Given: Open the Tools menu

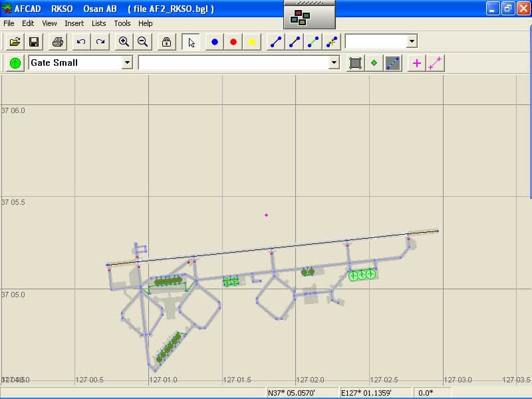Looking at the screenshot, I should (122, 23).
